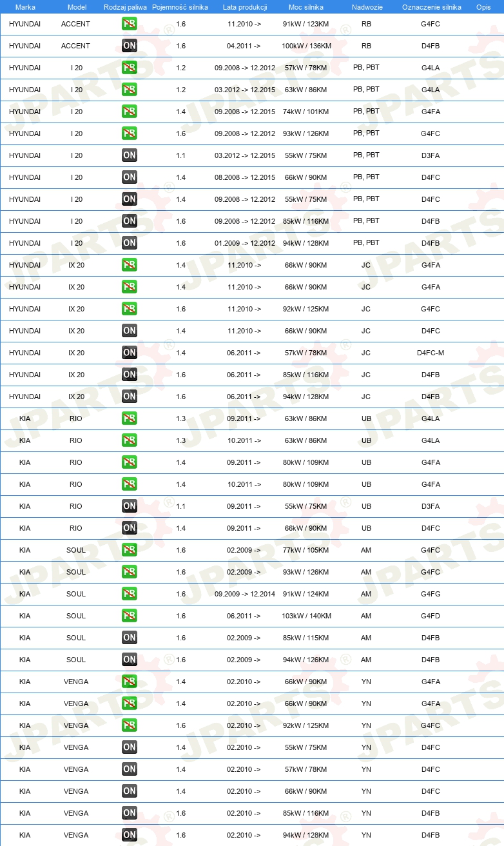Click the Opis column header
Viewport: 504px width, 846px height.
point(483,7)
